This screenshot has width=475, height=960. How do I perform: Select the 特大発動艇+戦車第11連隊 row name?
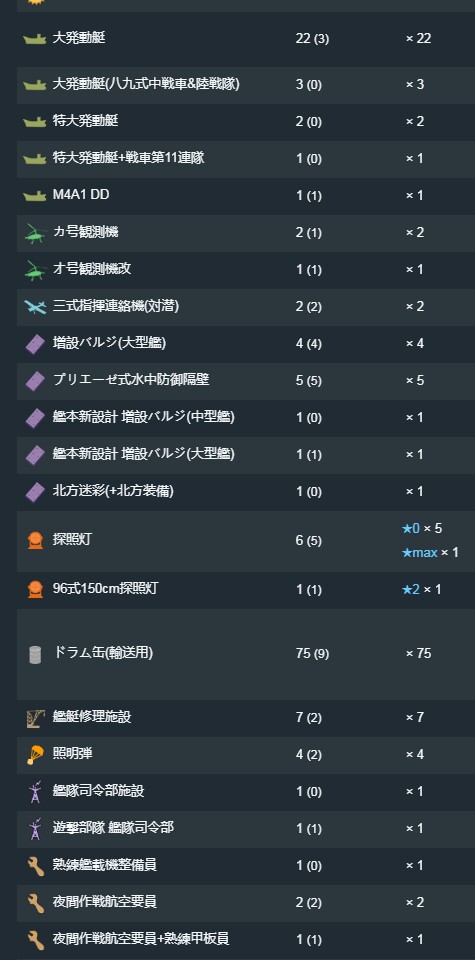click(129, 158)
